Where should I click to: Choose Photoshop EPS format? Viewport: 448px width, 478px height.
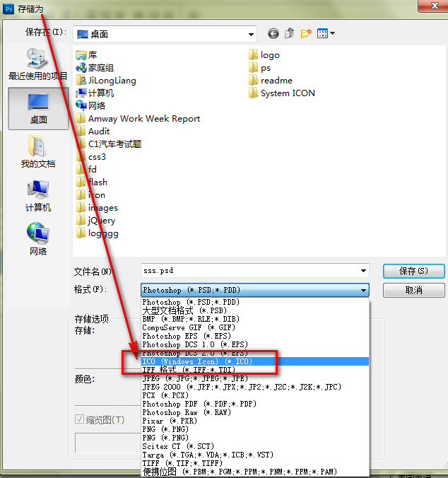point(255,337)
